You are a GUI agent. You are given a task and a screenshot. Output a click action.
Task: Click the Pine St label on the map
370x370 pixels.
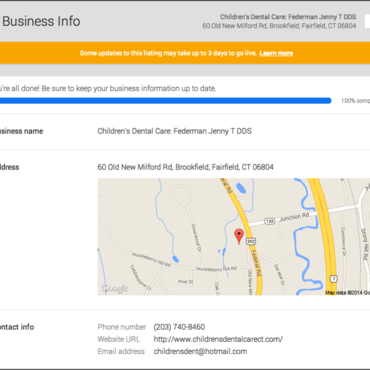point(185,282)
